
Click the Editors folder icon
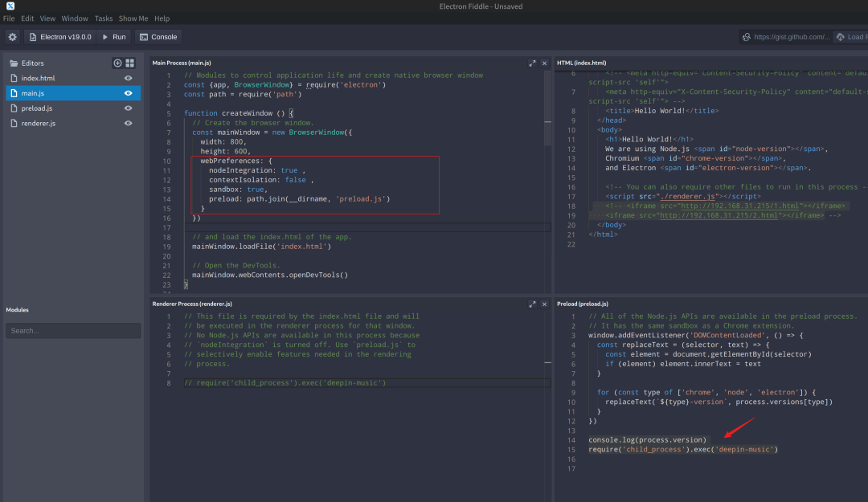pos(14,63)
